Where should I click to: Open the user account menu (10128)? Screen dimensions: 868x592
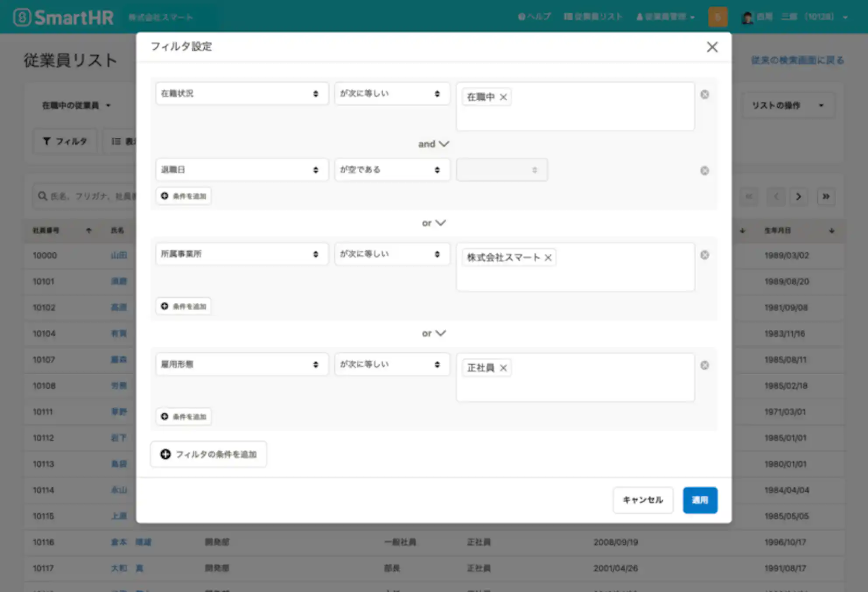point(795,17)
